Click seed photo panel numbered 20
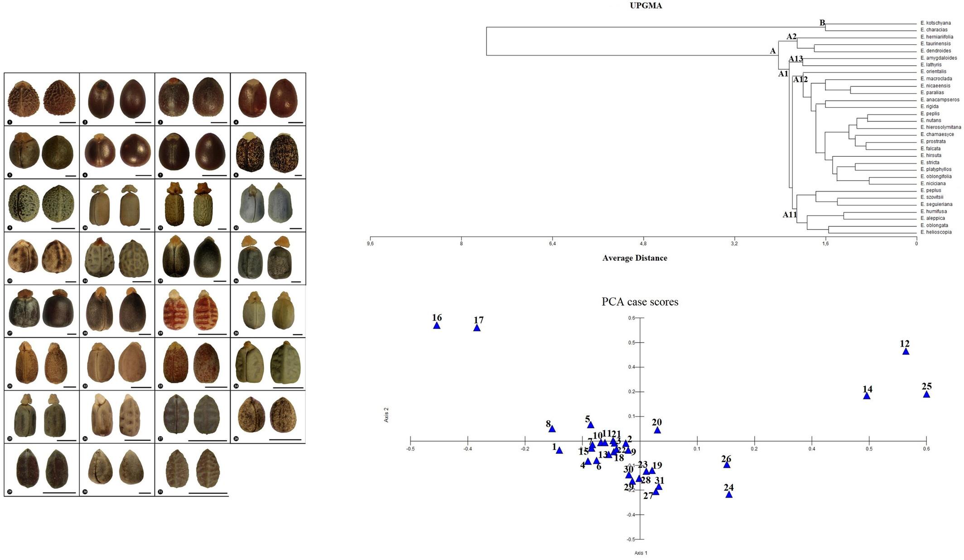The width and height of the screenshot is (964, 560). pos(268,311)
